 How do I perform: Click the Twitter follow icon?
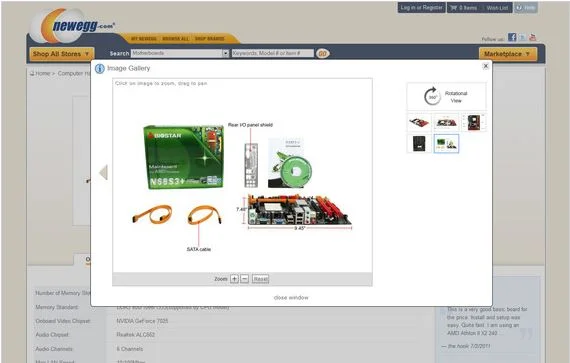point(522,37)
